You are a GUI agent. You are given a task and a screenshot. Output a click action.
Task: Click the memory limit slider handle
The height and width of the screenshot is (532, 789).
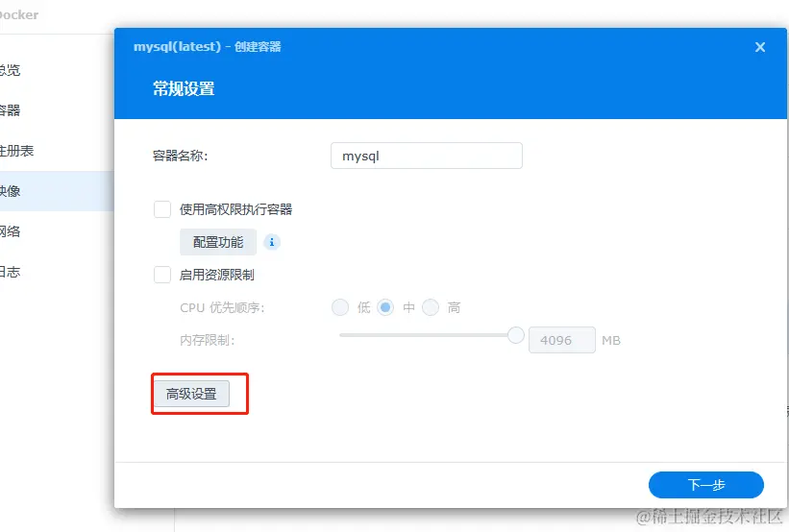[x=516, y=335]
